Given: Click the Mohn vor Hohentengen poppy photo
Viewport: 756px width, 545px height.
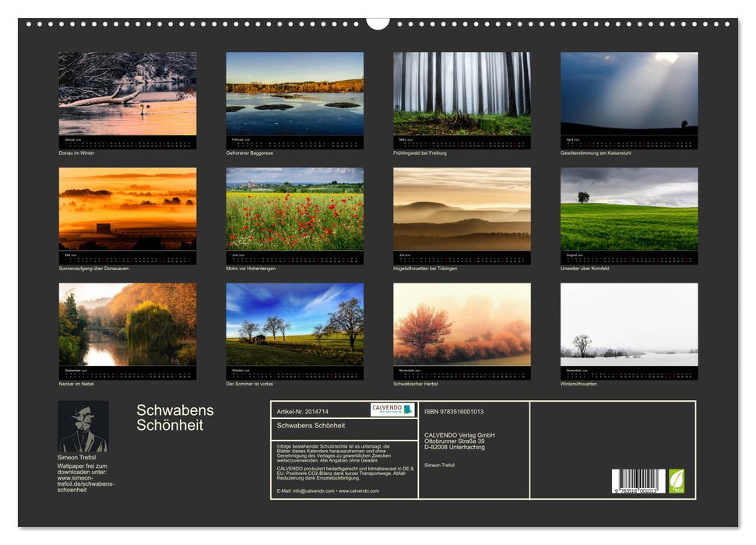Looking at the screenshot, I should 294,209.
